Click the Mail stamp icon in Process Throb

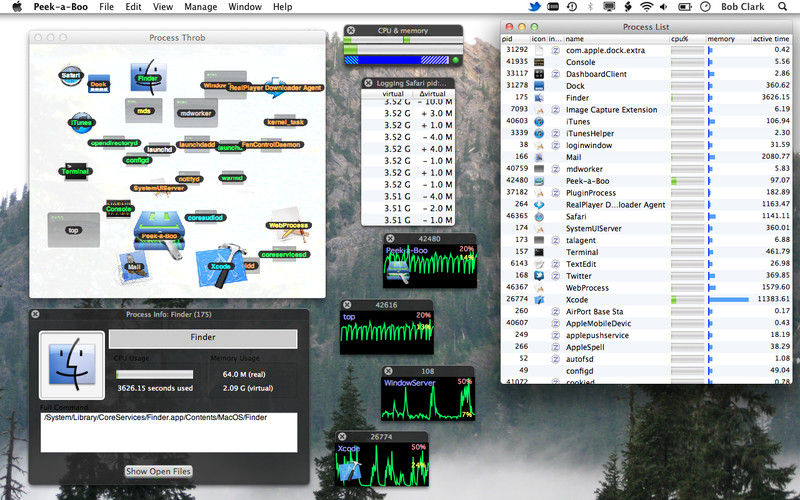coord(134,266)
